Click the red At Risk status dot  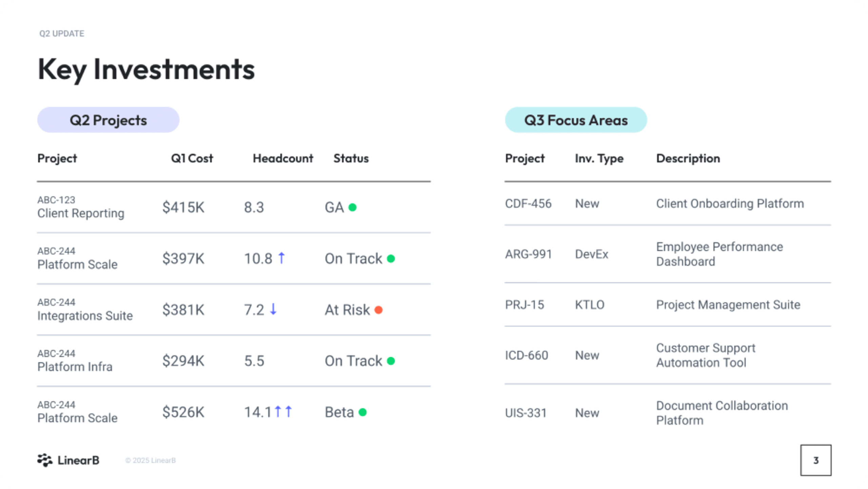[378, 309]
